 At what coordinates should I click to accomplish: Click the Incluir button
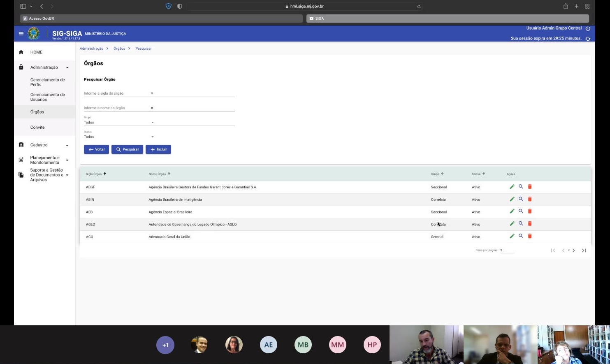pos(158,149)
